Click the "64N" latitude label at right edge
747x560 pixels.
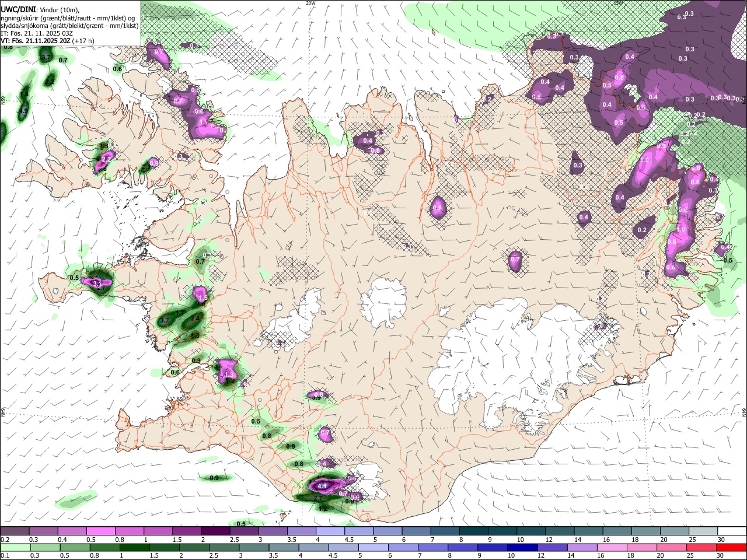pyautogui.click(x=744, y=412)
